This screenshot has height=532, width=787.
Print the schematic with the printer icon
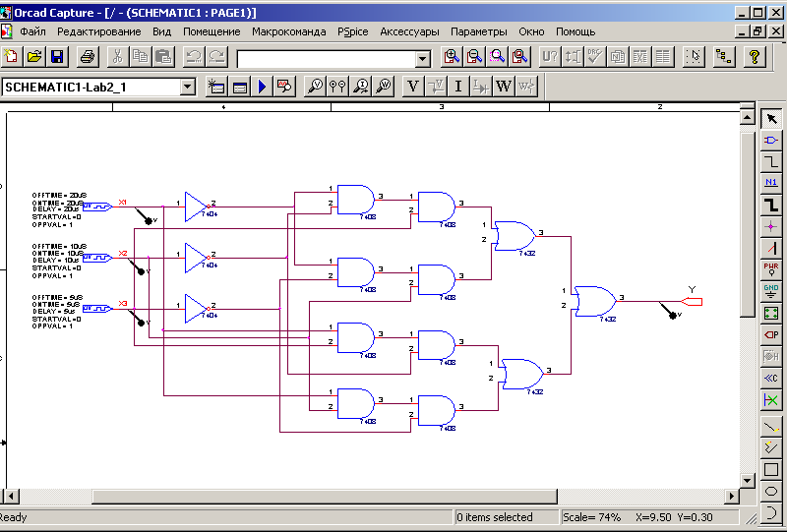89,57
